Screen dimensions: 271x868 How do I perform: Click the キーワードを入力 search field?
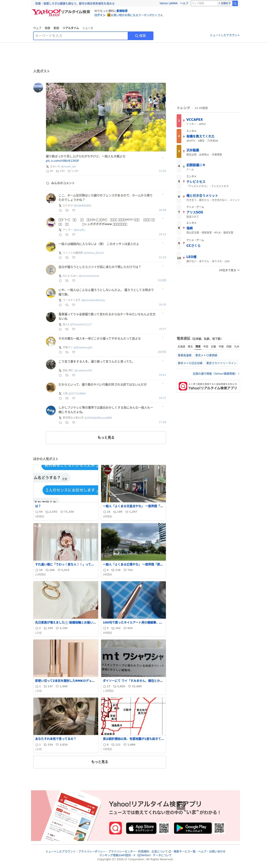[80, 36]
